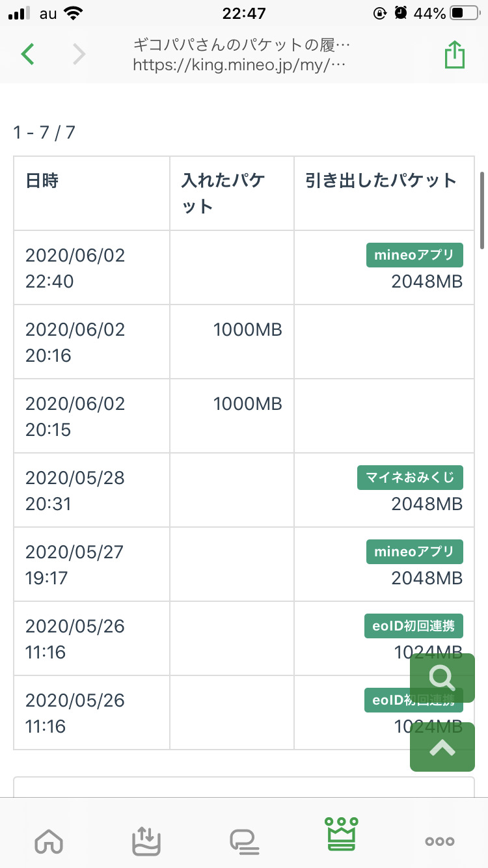Select the crown tab icon
This screenshot has width=488, height=868.
(x=342, y=835)
